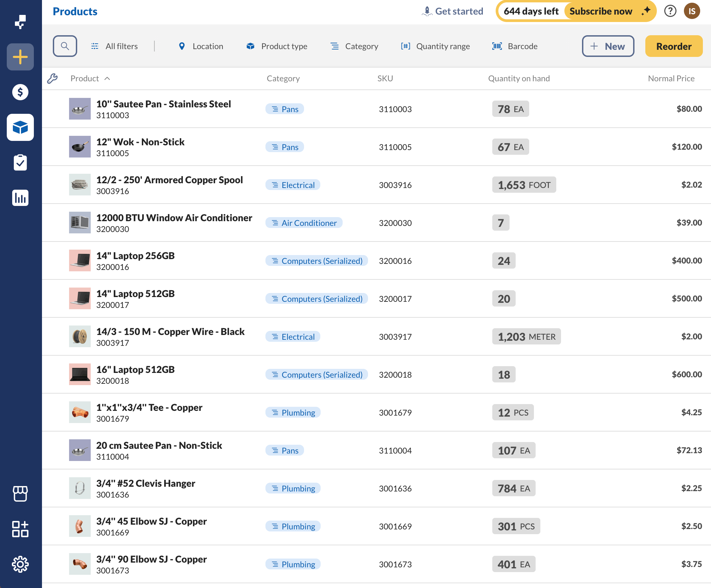The image size is (711, 588).
Task: Click the apps grid plus icon
Action: click(x=20, y=529)
